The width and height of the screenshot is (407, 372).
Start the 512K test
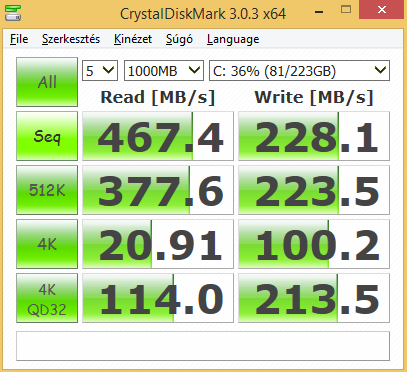pos(47,190)
